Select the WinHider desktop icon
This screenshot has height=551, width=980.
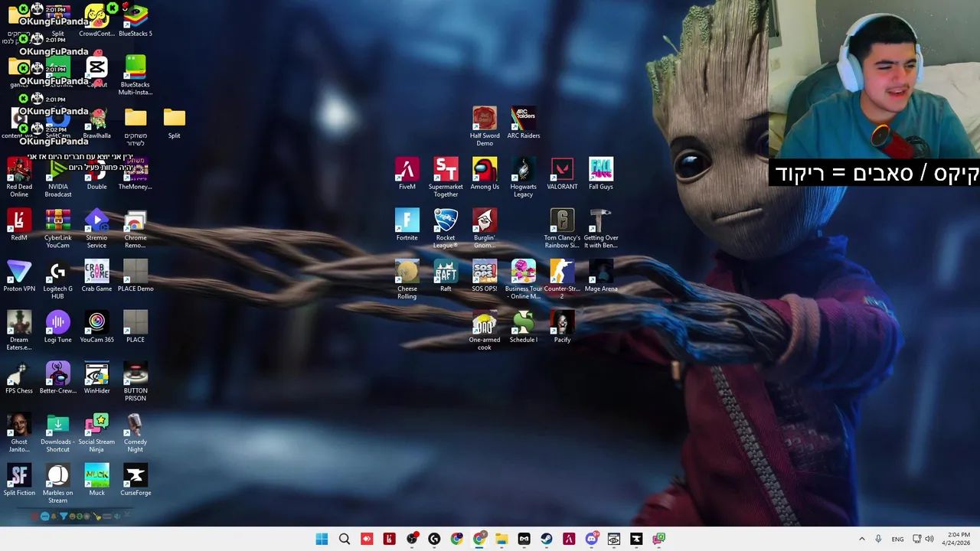click(x=96, y=378)
